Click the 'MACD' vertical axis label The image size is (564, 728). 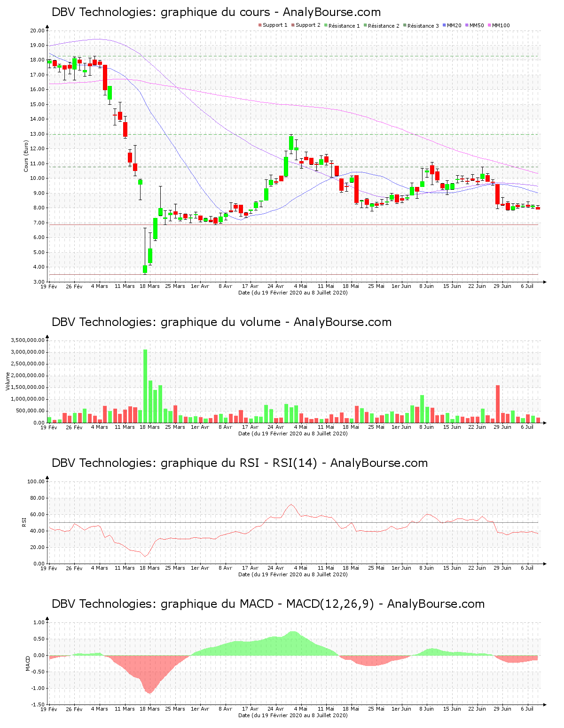pos(28,663)
